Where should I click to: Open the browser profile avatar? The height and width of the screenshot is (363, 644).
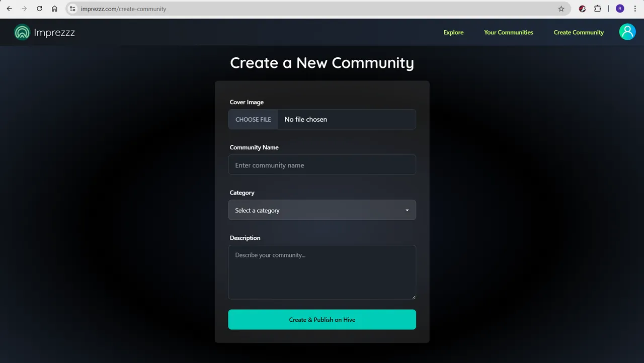pyautogui.click(x=620, y=9)
